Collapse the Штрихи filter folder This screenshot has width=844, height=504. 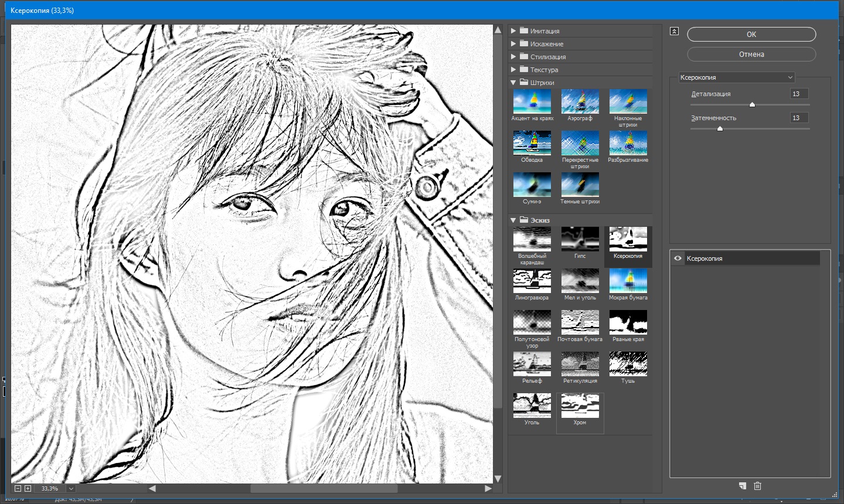pos(513,83)
